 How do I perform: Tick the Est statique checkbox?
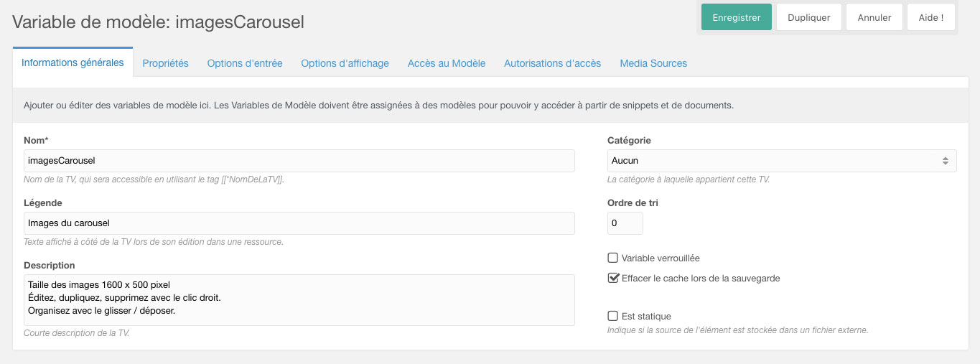click(x=612, y=316)
